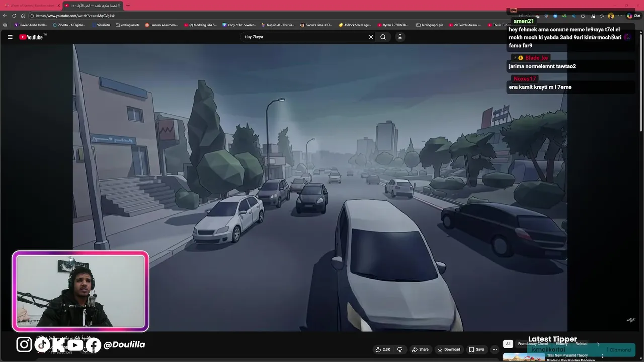Open the browser home page
Image resolution: width=644 pixels, height=362 pixels.
coord(23,16)
